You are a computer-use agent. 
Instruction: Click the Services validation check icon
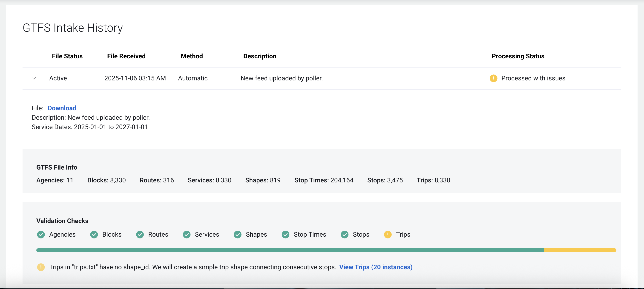pos(187,235)
